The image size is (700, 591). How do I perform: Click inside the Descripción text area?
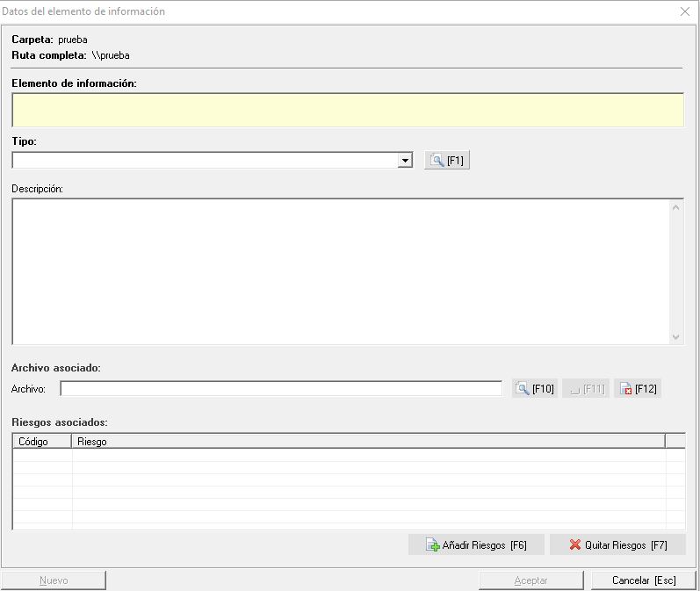pos(341,271)
